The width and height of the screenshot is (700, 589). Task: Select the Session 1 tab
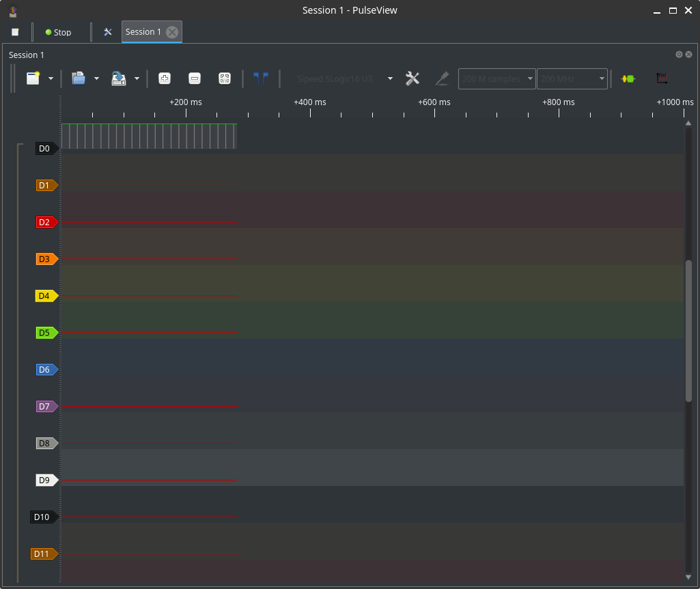click(x=143, y=32)
